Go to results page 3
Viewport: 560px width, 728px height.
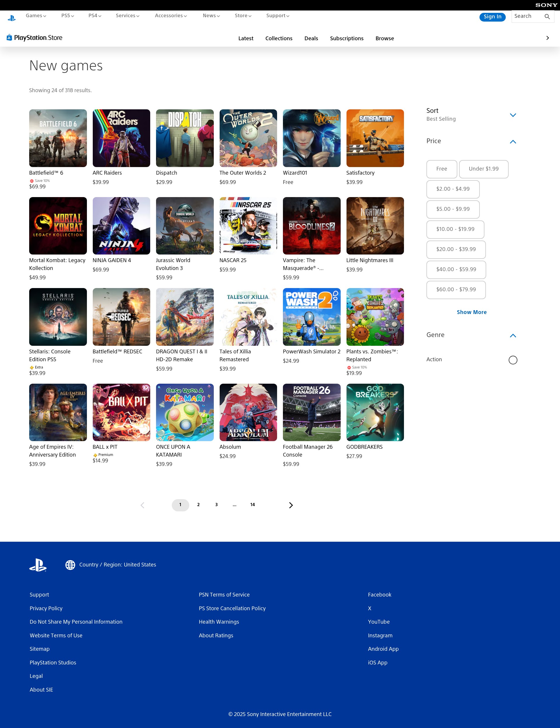[x=216, y=505]
